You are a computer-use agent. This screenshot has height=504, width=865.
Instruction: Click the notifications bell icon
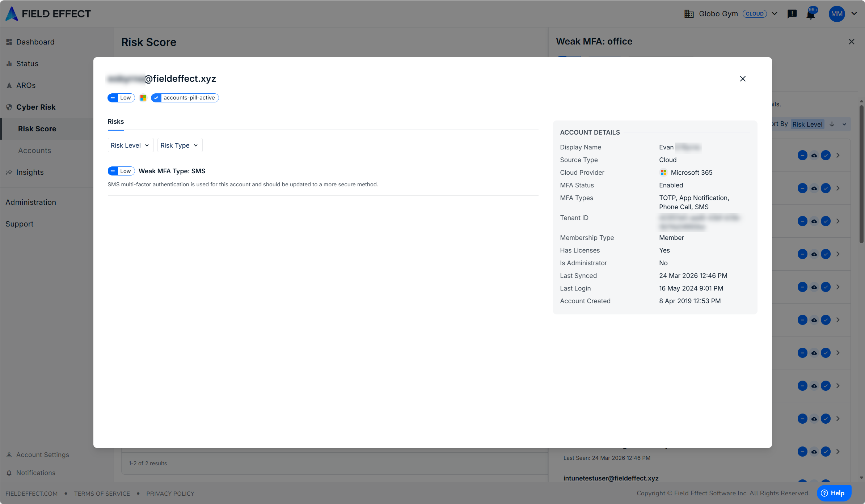tap(810, 14)
